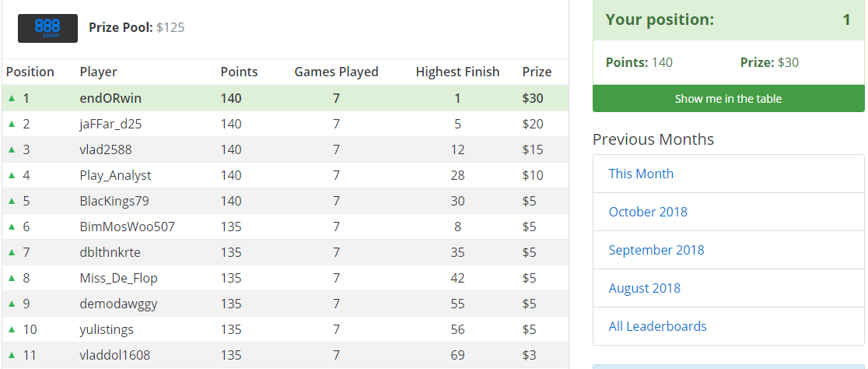868x369 pixels.
Task: Select player endORwin in the table
Action: point(110,99)
